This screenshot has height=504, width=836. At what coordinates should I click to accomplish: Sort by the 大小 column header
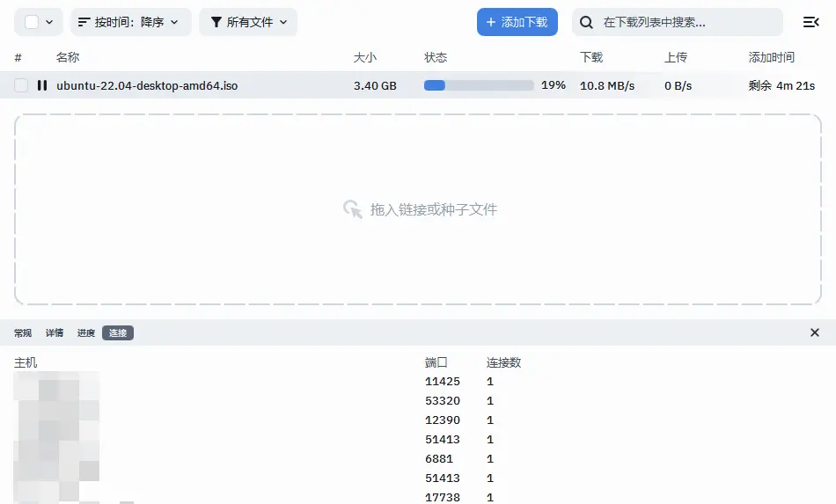(x=364, y=57)
